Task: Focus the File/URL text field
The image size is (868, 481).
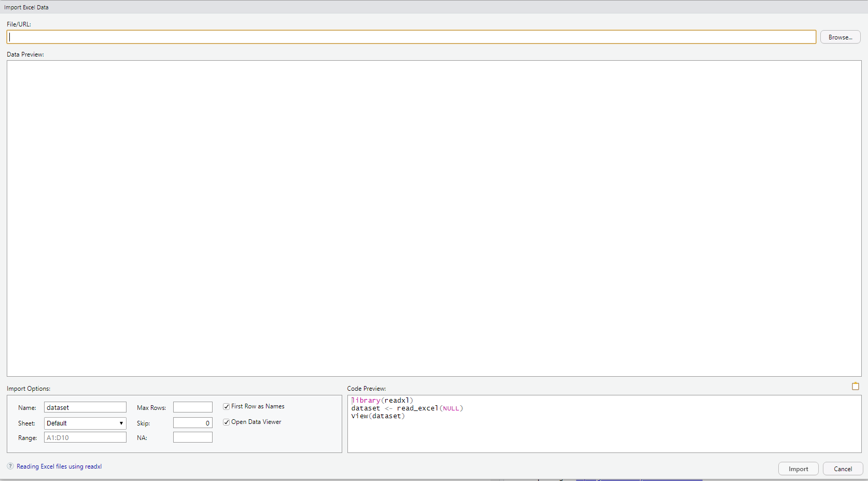Action: click(x=411, y=37)
